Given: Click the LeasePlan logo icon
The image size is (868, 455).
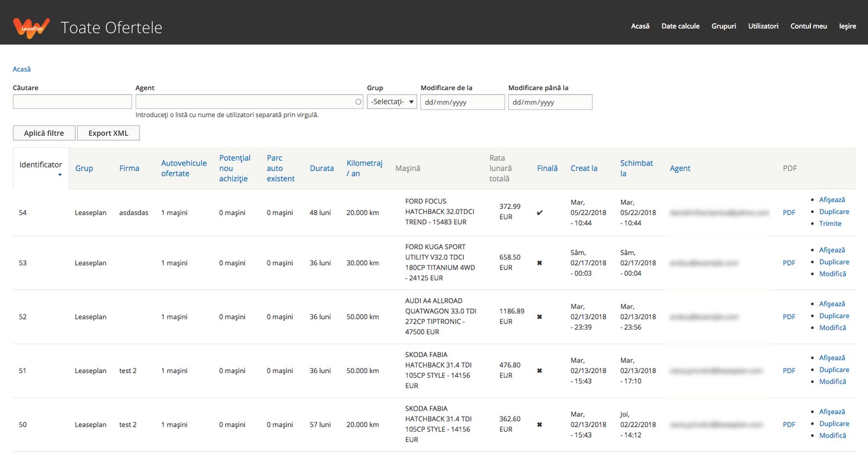Looking at the screenshot, I should pyautogui.click(x=31, y=28).
